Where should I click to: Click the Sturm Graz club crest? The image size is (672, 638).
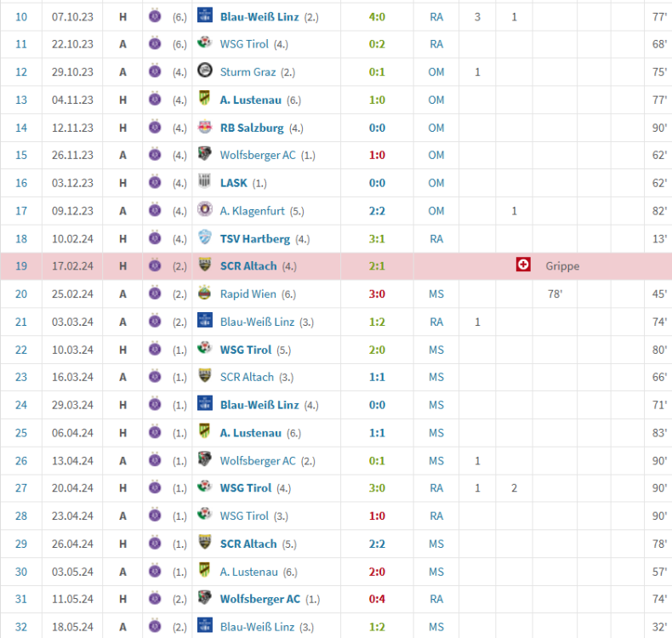click(204, 72)
